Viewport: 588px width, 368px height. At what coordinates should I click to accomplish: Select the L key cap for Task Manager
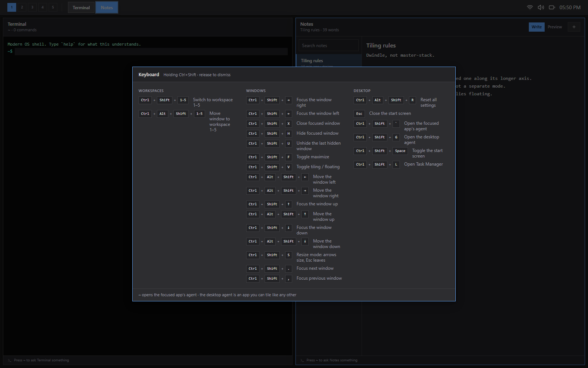tap(396, 164)
